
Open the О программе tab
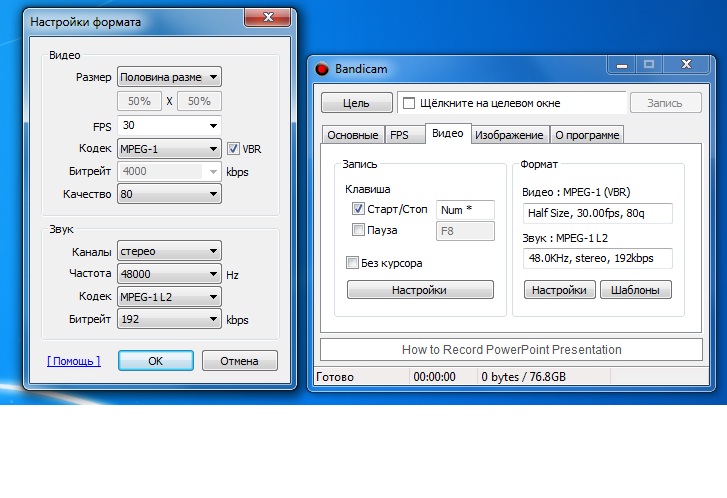coord(587,135)
